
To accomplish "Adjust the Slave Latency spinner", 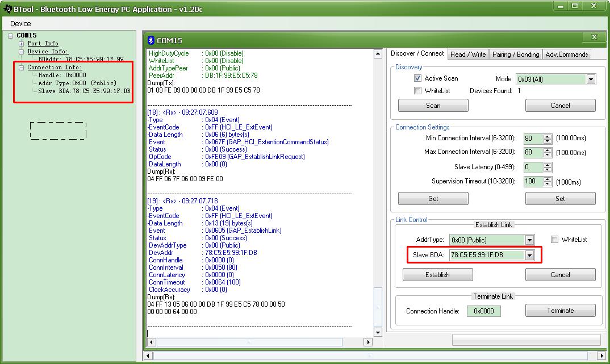I will pos(548,167).
